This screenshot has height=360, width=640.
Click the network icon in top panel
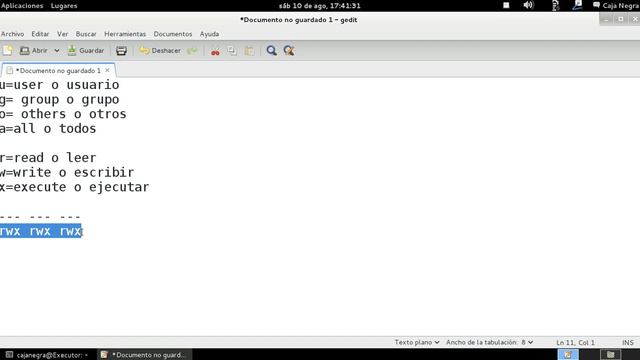(577, 5)
